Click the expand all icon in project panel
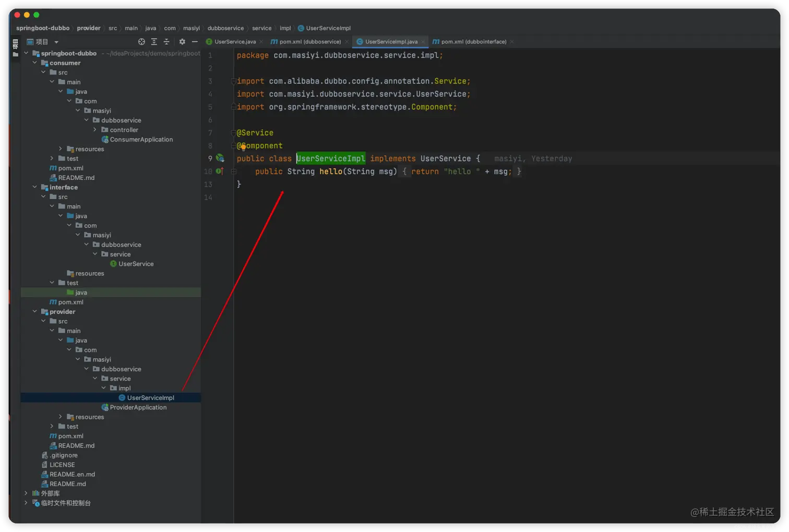The image size is (789, 532). 154,42
